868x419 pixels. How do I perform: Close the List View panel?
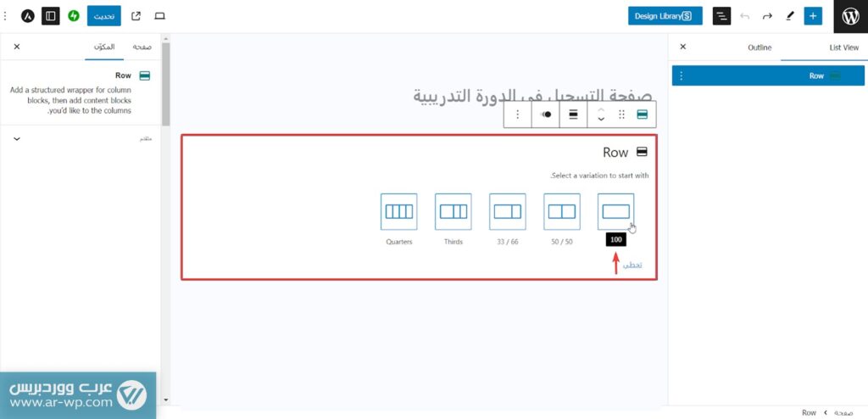point(682,47)
